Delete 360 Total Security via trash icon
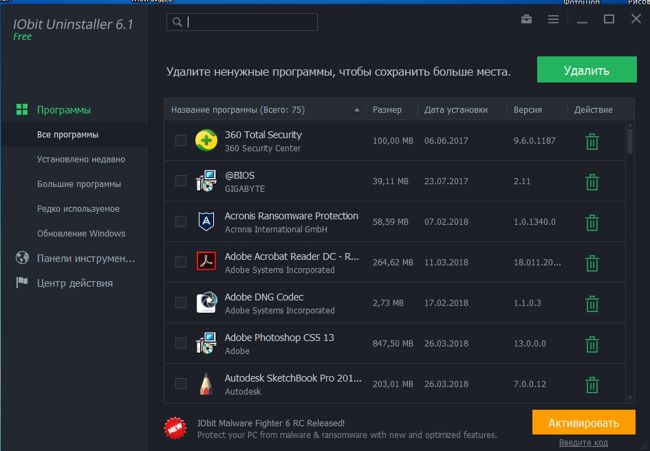Image resolution: width=650 pixels, height=451 pixels. click(x=592, y=141)
